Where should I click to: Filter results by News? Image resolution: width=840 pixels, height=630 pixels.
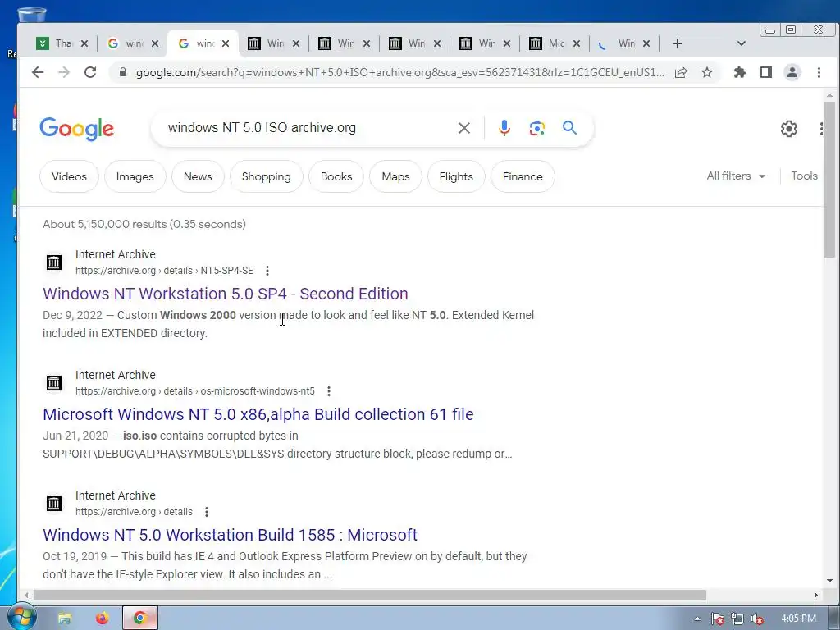198,176
